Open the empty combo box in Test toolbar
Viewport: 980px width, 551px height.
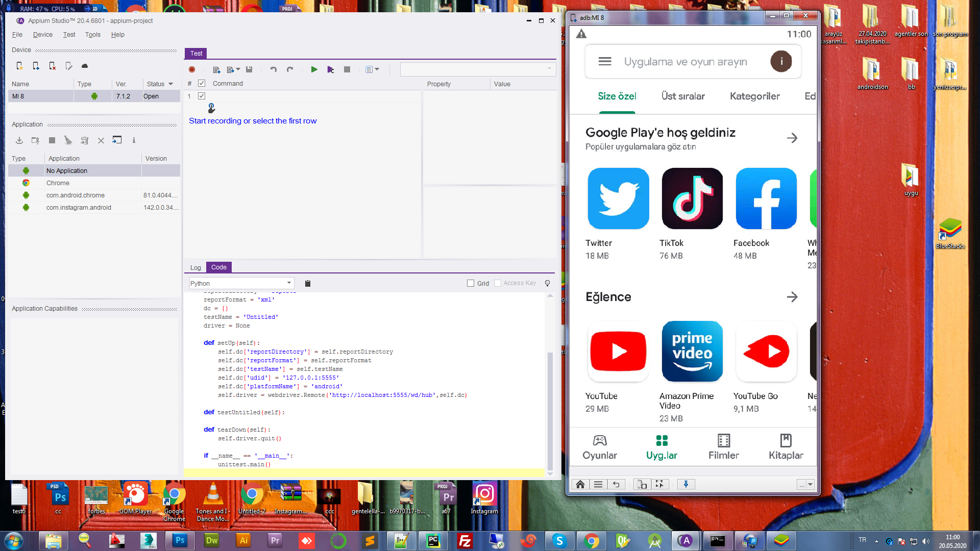[478, 69]
